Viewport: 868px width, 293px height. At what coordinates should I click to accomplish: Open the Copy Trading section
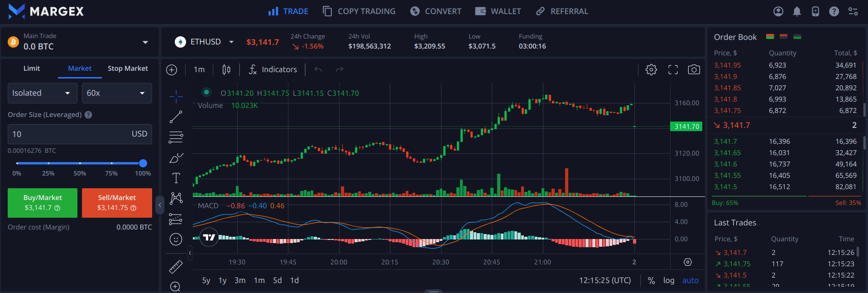[359, 11]
